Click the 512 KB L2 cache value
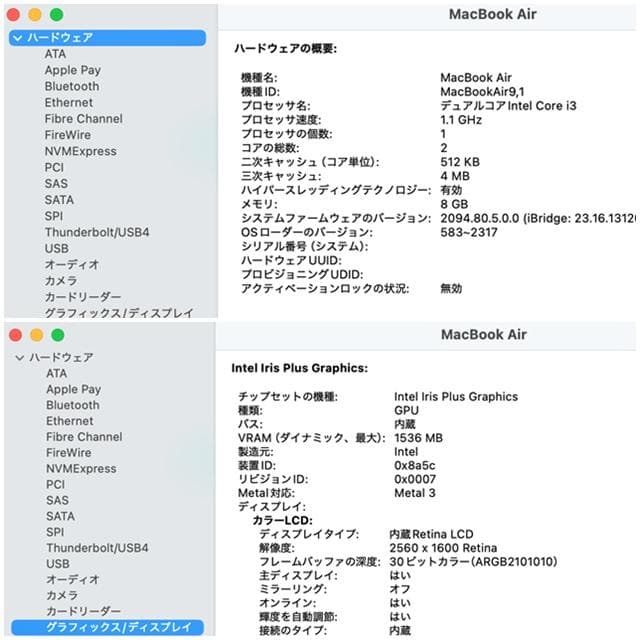This screenshot has height=640, width=640. [460, 162]
